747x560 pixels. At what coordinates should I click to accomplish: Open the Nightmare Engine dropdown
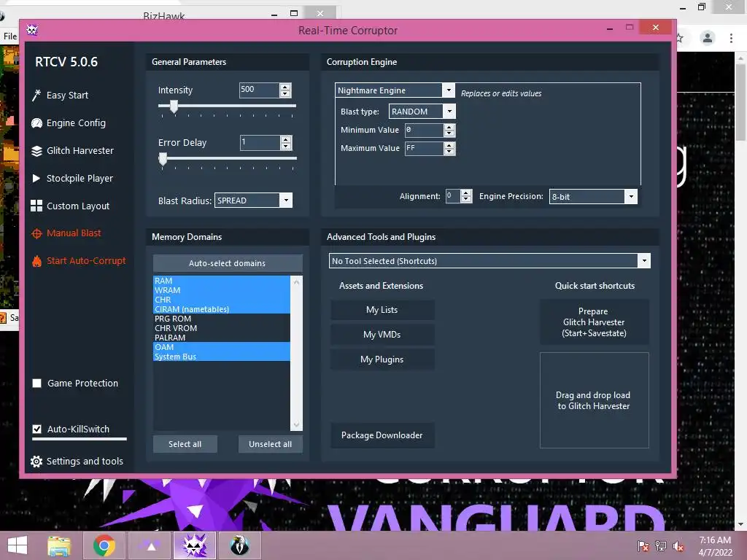point(449,90)
